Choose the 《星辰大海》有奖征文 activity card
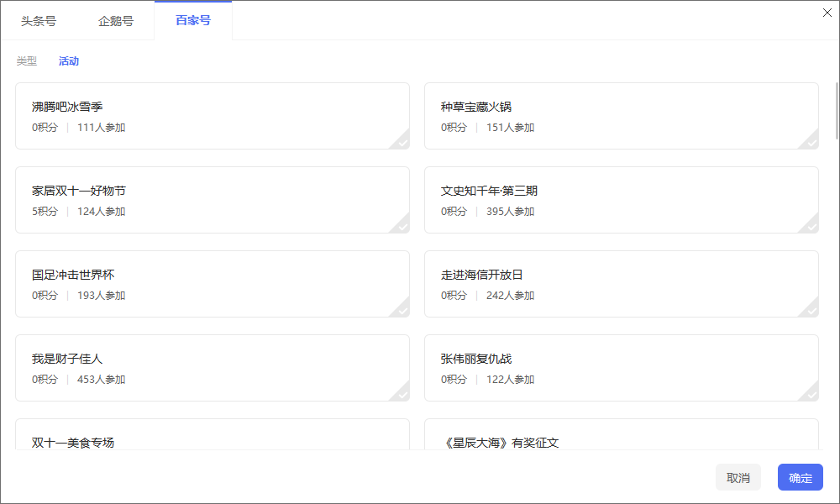 coord(622,435)
